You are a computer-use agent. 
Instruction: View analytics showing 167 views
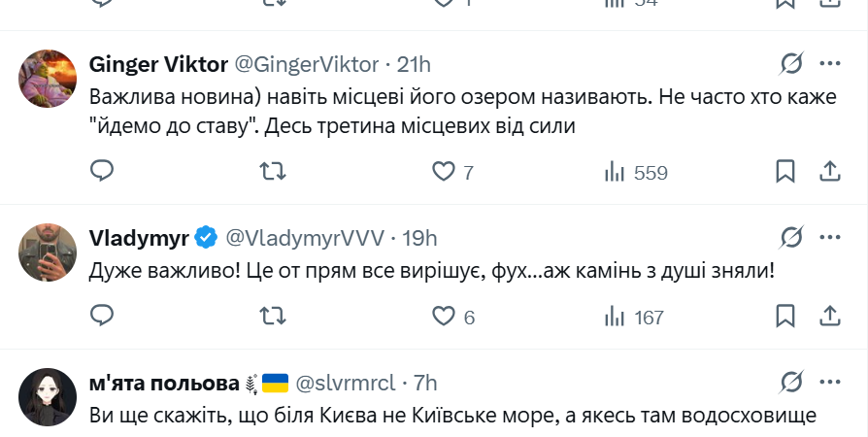pos(635,316)
